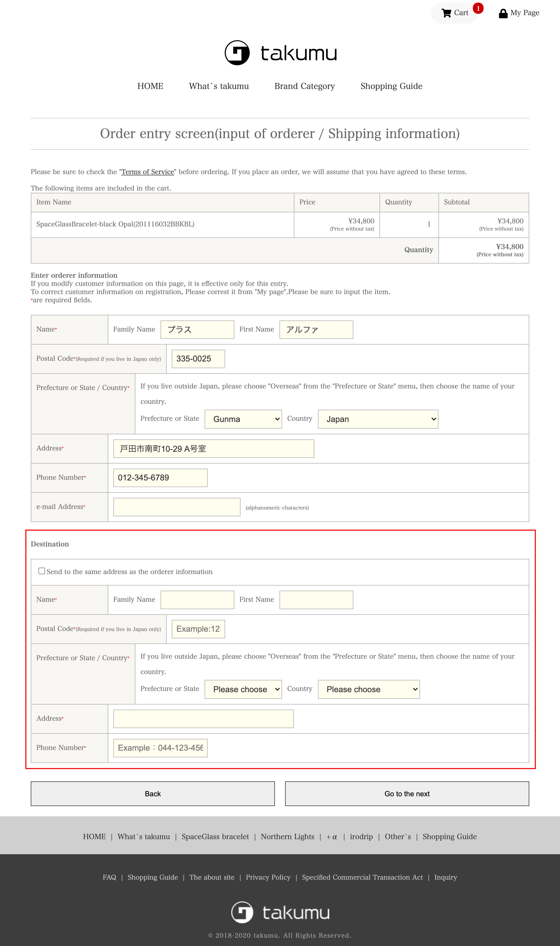Open the shopping cart icon
The width and height of the screenshot is (560, 946).
point(446,13)
